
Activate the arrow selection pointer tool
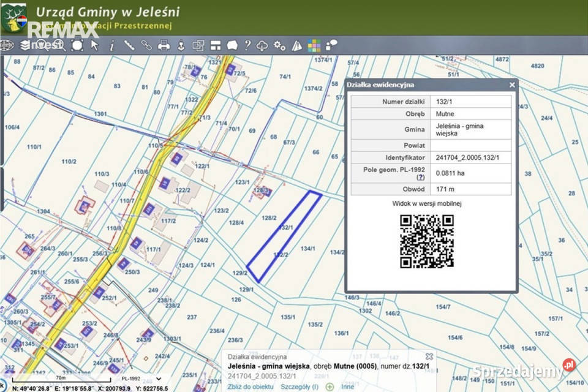tap(94, 45)
